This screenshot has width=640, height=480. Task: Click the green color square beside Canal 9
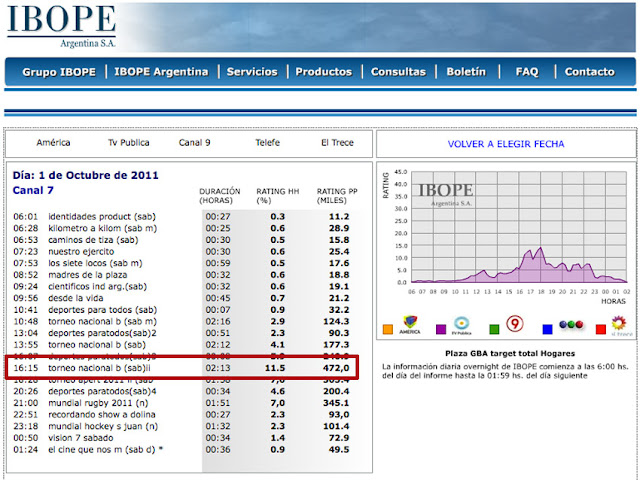tap(494, 329)
